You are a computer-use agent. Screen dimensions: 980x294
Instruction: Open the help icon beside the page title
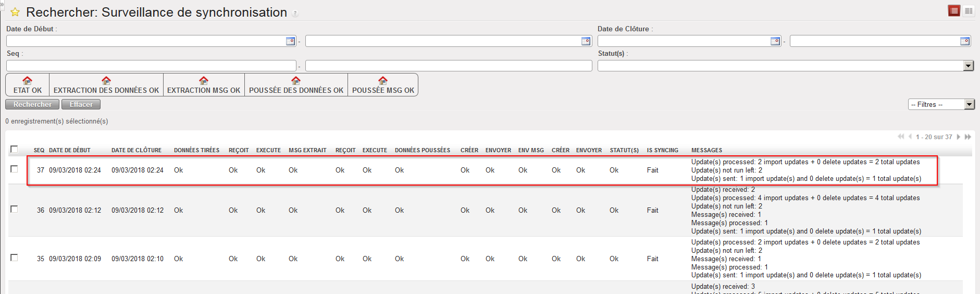tap(295, 14)
